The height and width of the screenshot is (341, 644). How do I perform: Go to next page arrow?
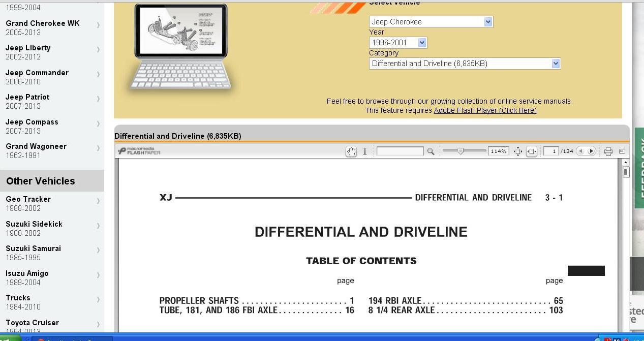click(x=591, y=151)
